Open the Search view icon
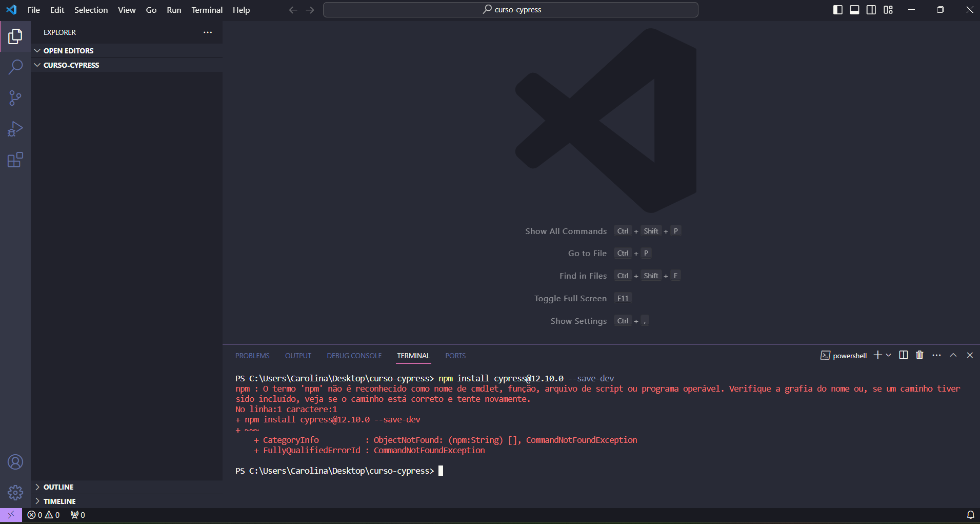The image size is (980, 524). point(15,67)
